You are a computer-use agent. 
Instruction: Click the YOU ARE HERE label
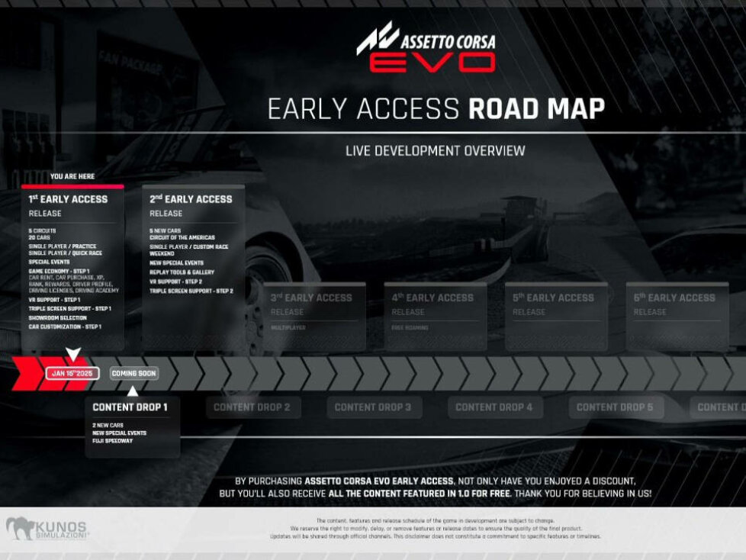point(72,176)
